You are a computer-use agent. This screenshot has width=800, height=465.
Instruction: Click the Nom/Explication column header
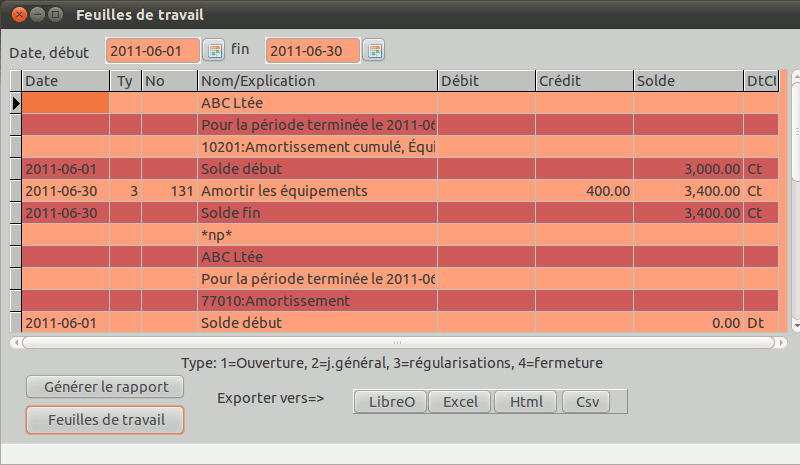317,81
